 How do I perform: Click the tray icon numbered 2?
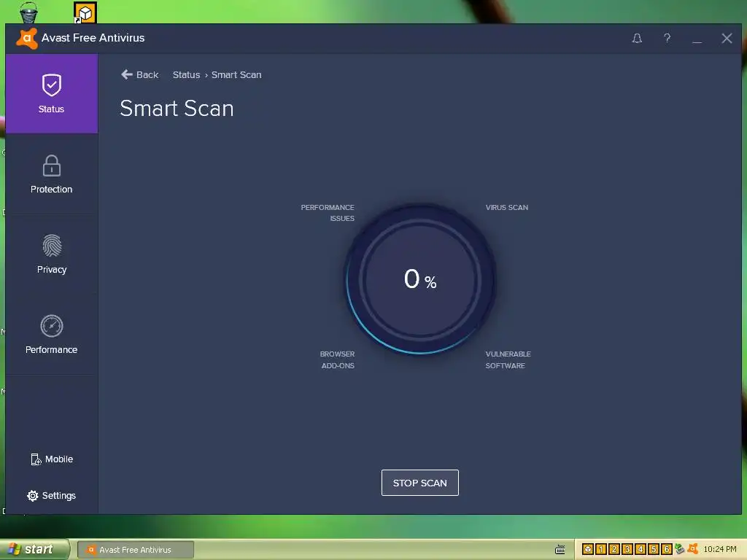point(614,550)
